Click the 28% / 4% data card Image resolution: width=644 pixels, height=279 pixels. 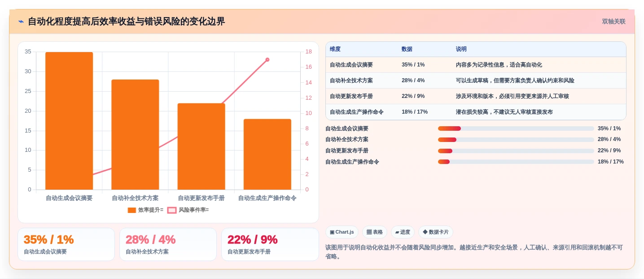point(168,244)
